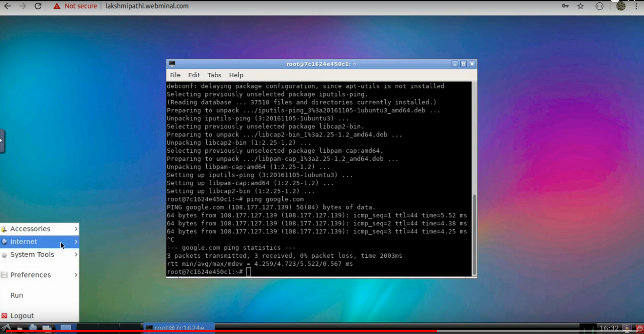Expand the Accessories submenu arrow
The height and width of the screenshot is (334, 644).
click(76, 229)
